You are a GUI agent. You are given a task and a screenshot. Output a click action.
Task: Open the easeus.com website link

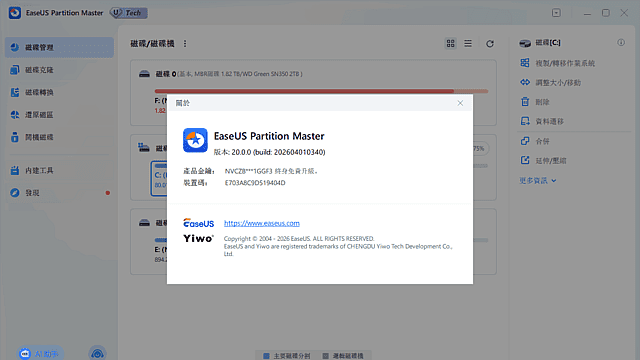pos(262,223)
